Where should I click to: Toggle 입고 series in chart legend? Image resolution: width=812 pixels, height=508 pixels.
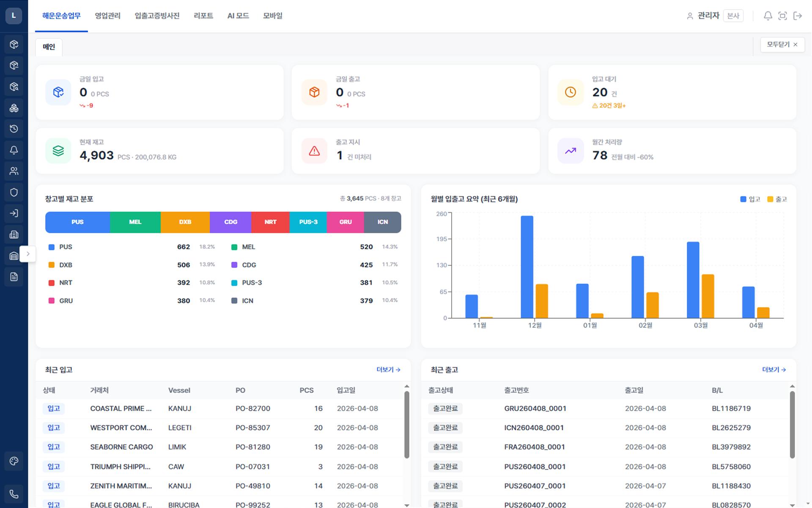point(750,199)
